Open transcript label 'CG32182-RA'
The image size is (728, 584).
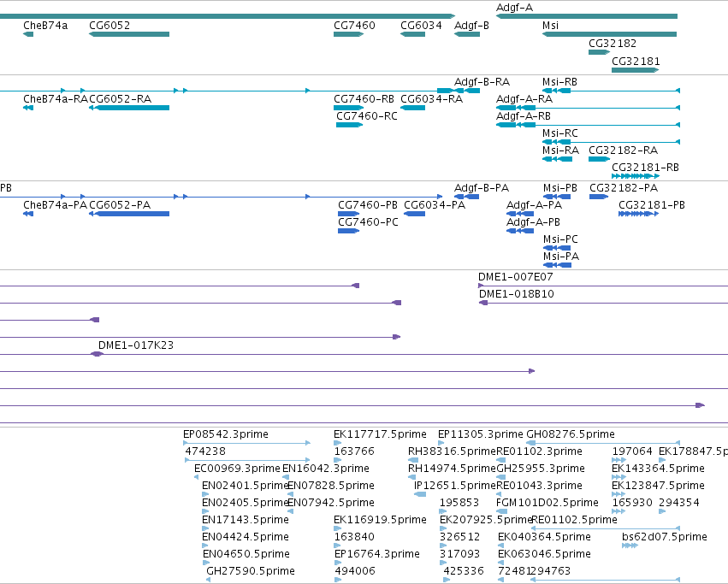point(624,150)
